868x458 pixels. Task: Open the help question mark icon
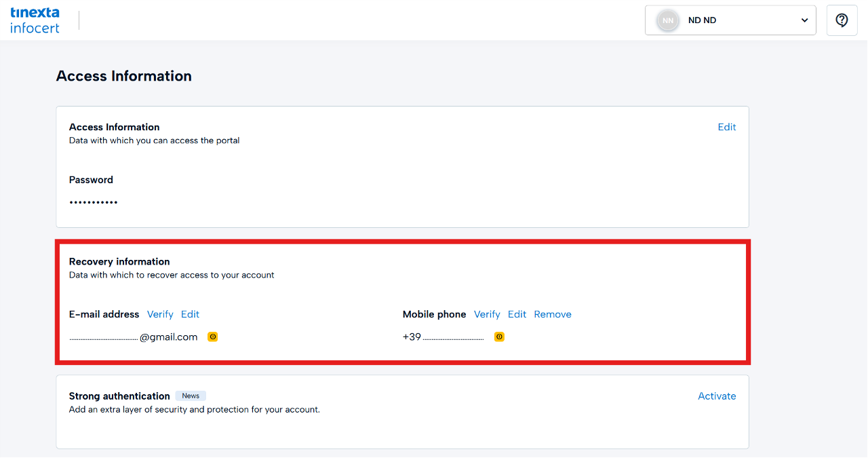click(842, 20)
